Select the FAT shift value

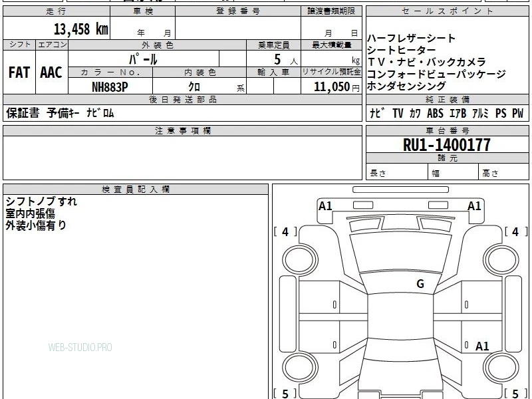pyautogui.click(x=19, y=72)
